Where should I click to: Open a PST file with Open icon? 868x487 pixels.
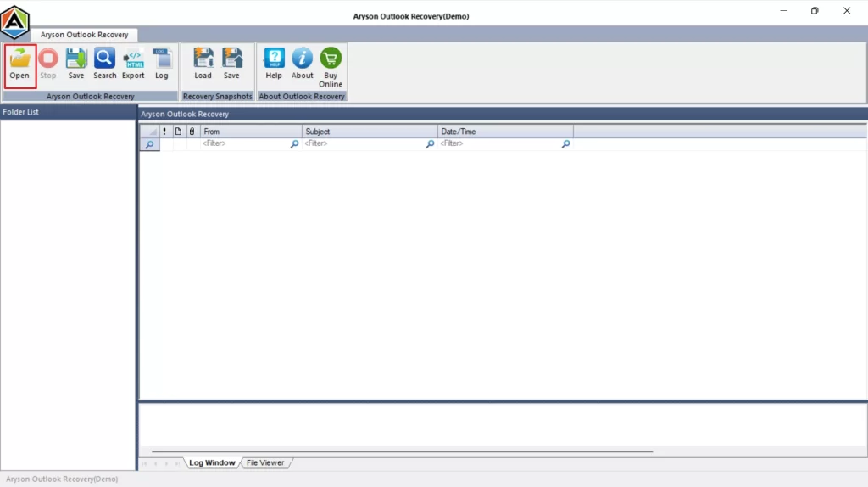pos(19,65)
